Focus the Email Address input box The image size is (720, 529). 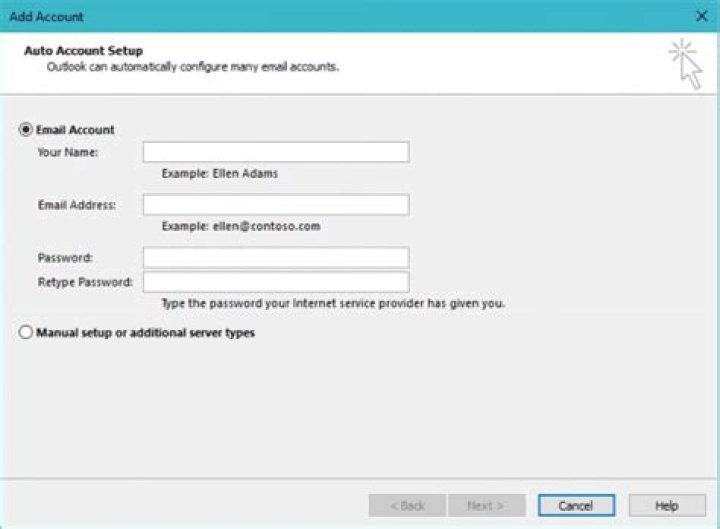coord(275,205)
